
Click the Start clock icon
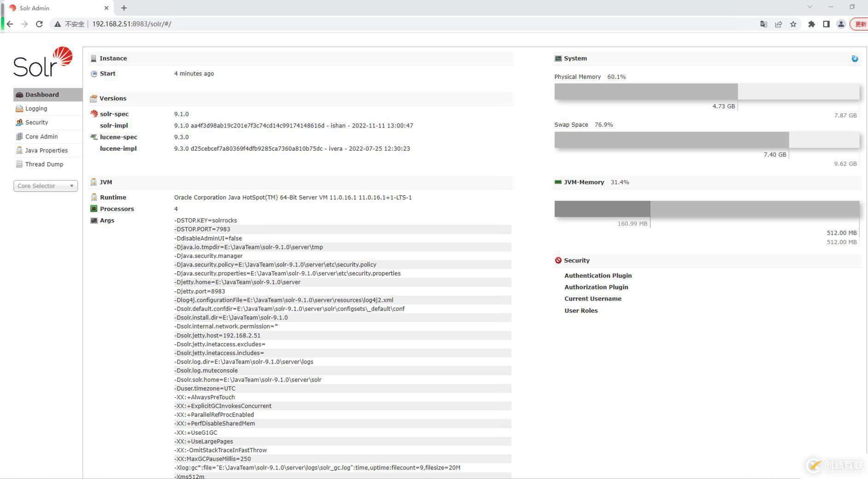pos(94,74)
